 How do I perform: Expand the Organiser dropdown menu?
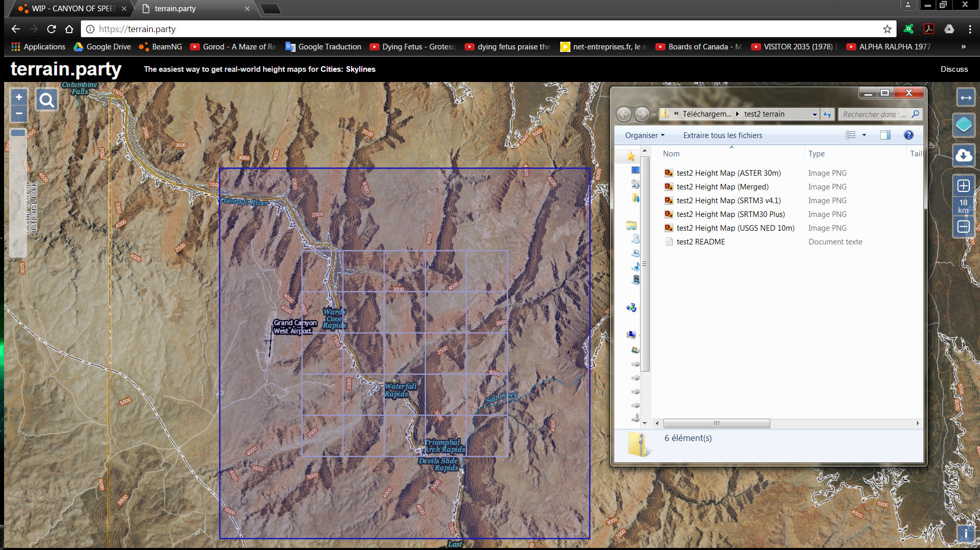(645, 135)
